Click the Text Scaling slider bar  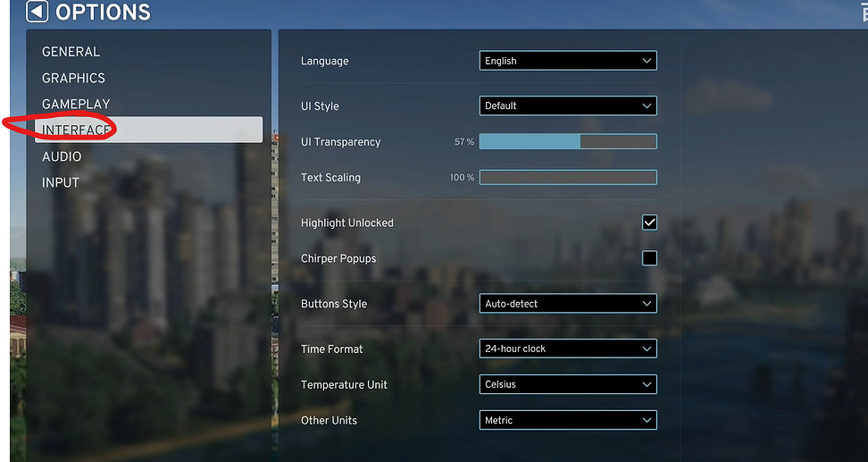click(x=567, y=177)
